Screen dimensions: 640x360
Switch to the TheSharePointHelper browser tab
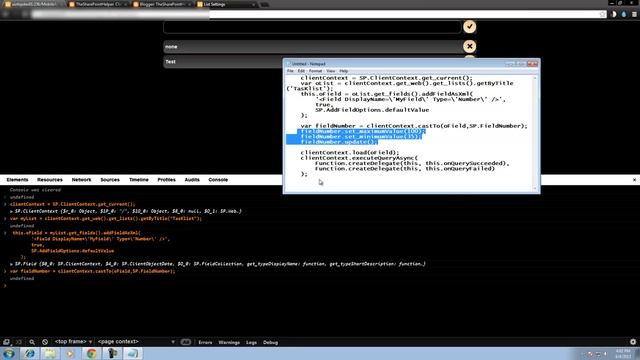tap(98, 4)
